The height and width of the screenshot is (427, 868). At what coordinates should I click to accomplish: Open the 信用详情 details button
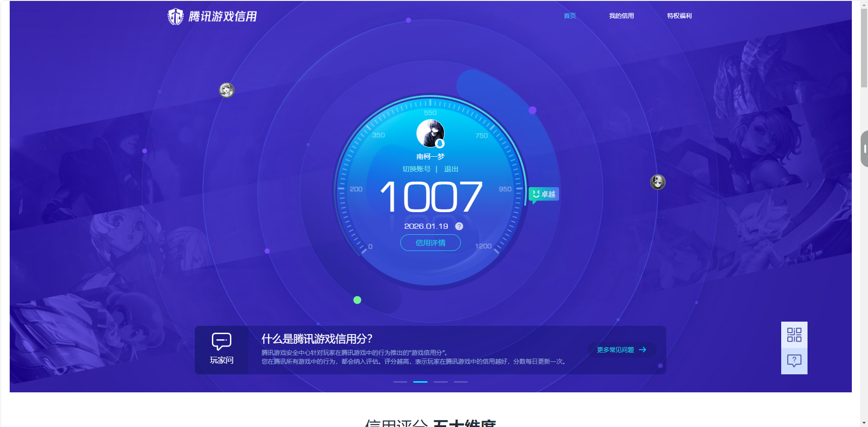(430, 242)
